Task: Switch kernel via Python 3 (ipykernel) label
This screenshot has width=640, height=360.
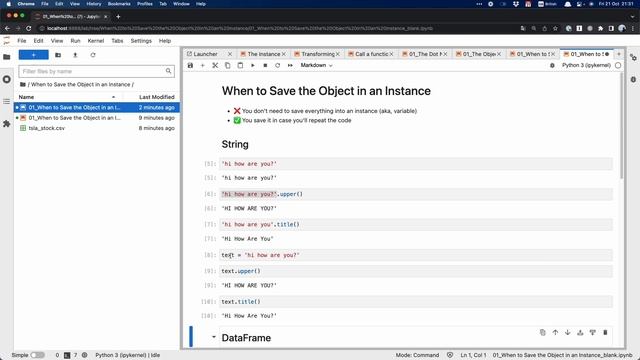Action: tap(586, 65)
